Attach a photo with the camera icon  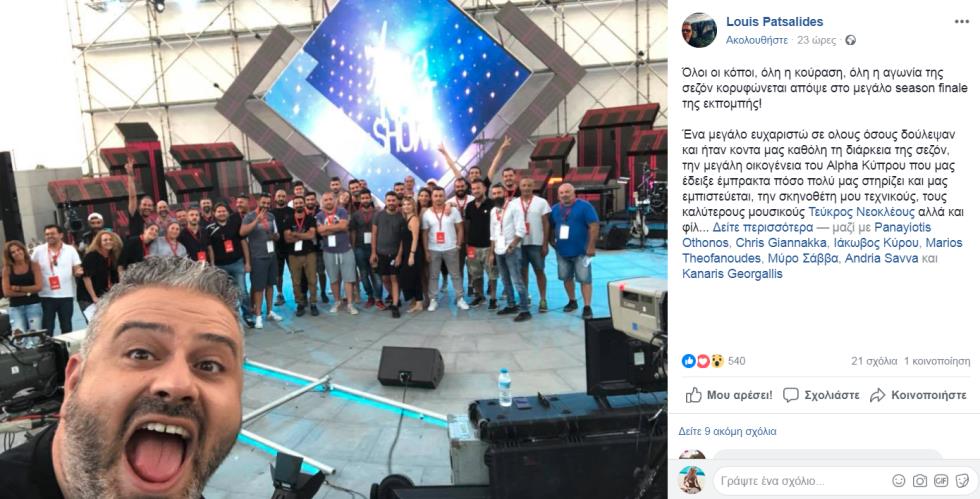[920, 480]
